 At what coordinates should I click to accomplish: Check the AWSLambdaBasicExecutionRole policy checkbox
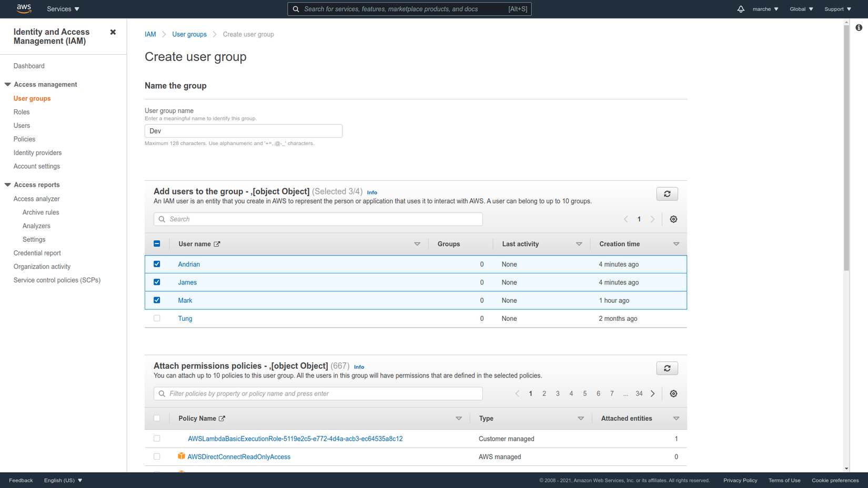(157, 438)
